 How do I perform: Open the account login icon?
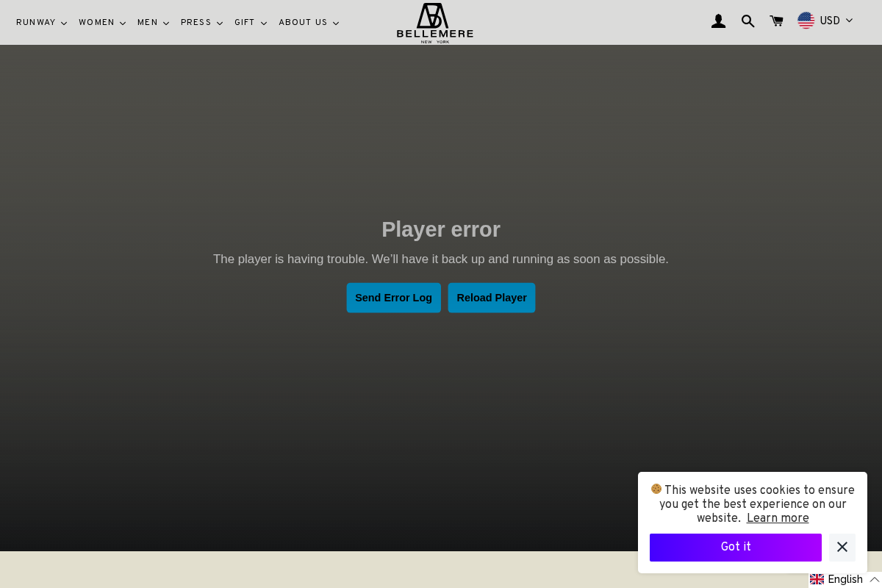(x=718, y=21)
